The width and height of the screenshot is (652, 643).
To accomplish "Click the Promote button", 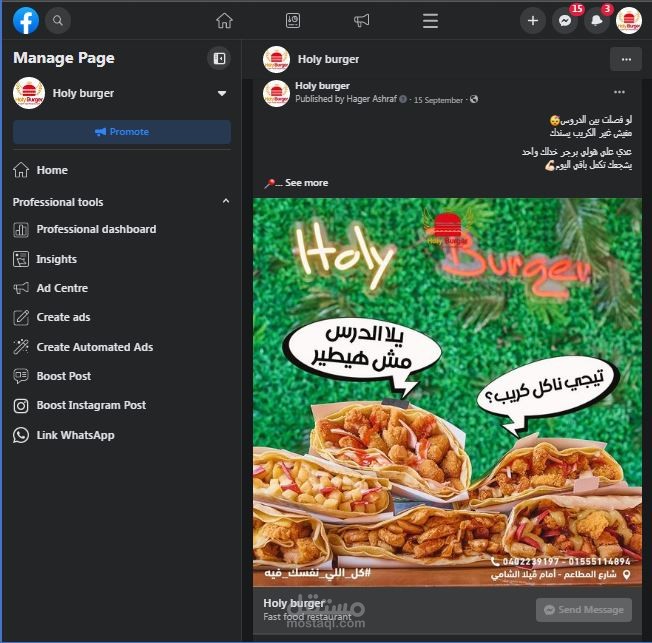I will 122,132.
